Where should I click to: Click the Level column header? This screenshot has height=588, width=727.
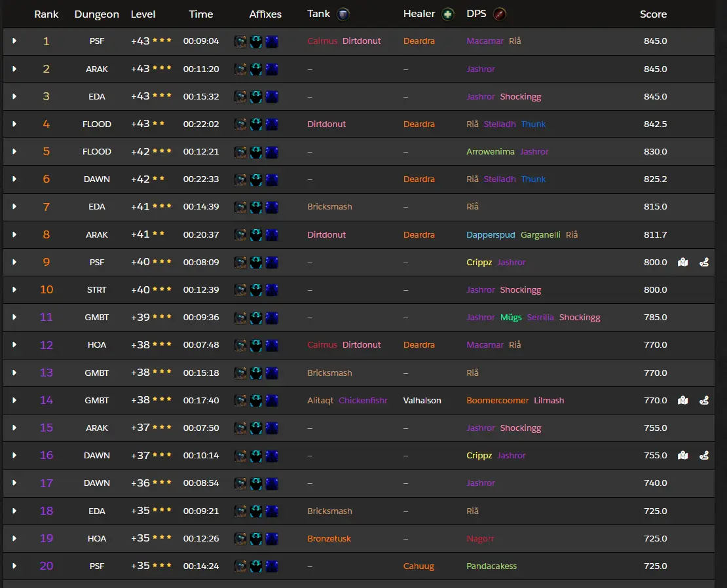click(x=143, y=14)
